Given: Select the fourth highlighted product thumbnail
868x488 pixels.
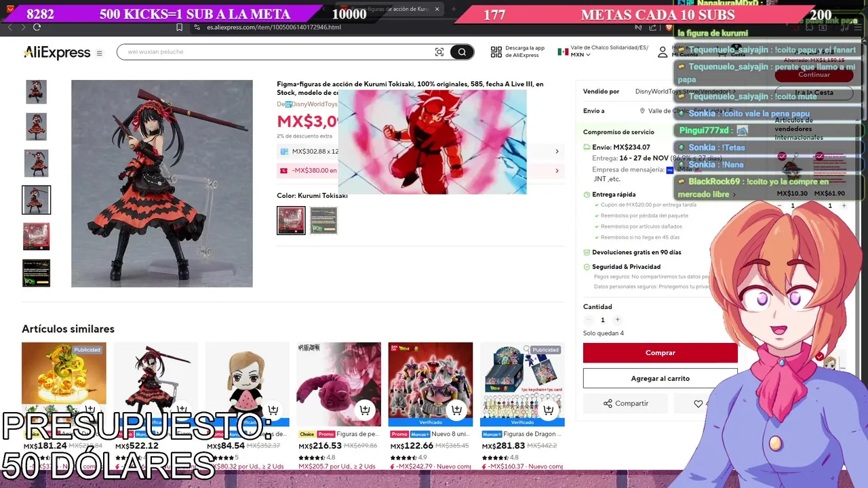Looking at the screenshot, I should (x=36, y=200).
